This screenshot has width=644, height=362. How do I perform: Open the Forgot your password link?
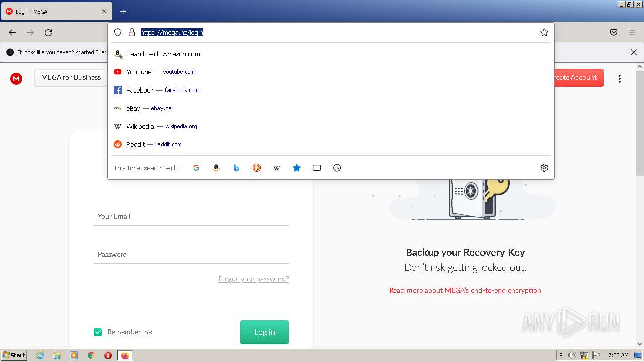coord(254,279)
